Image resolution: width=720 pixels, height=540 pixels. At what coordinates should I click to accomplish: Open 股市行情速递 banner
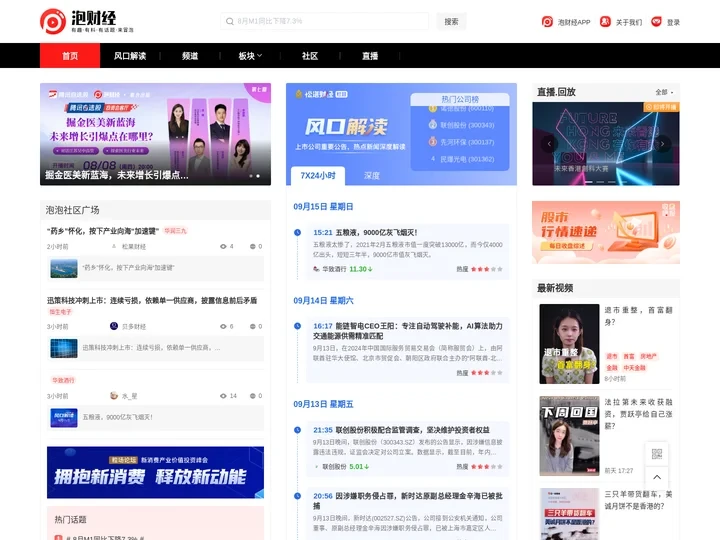coord(606,232)
